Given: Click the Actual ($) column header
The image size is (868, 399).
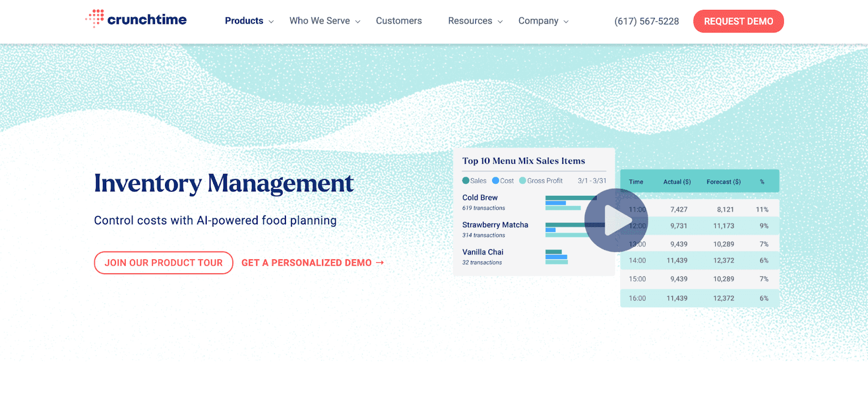Looking at the screenshot, I should pos(677,182).
